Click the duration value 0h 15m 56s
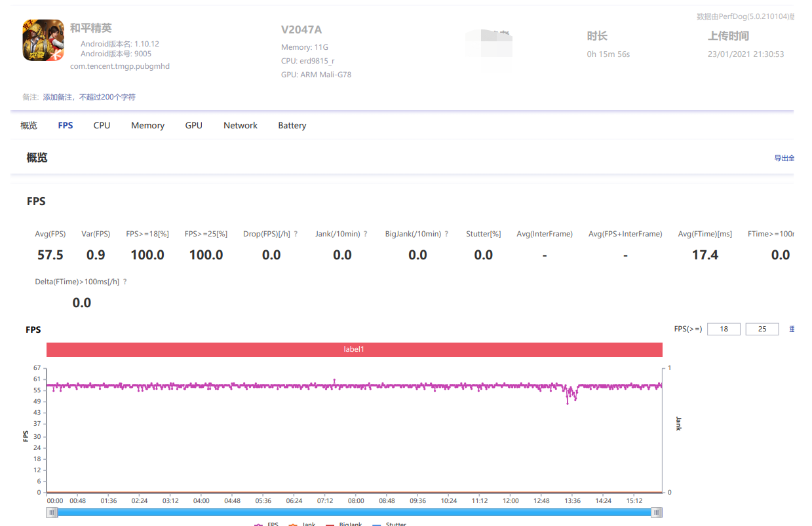The width and height of the screenshot is (812, 526). (x=608, y=54)
